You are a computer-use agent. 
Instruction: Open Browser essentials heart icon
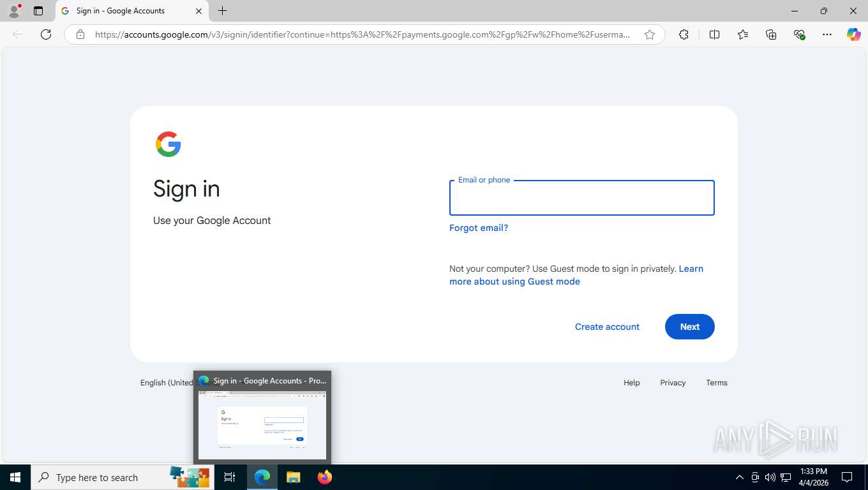coord(799,34)
